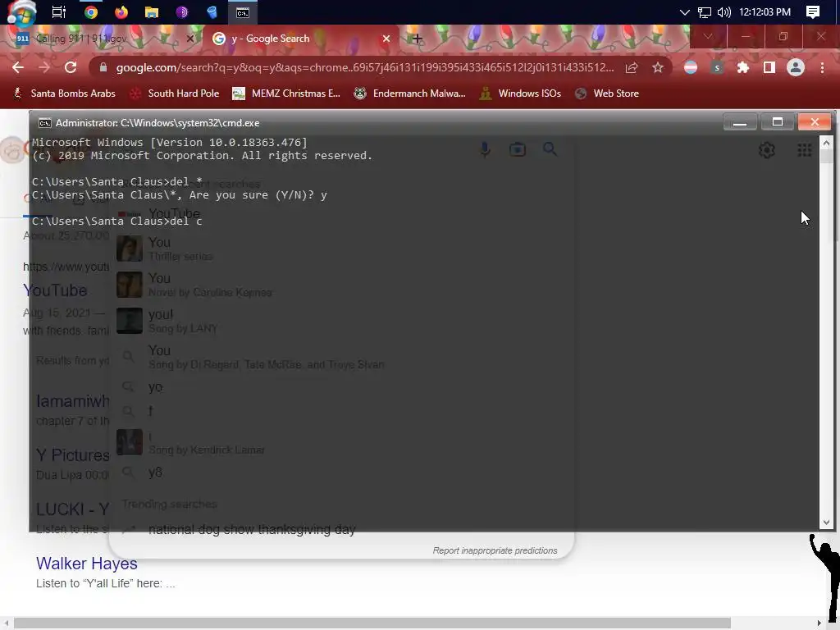Open the YouTube search result heading
The width and height of the screenshot is (840, 630).
[55, 290]
